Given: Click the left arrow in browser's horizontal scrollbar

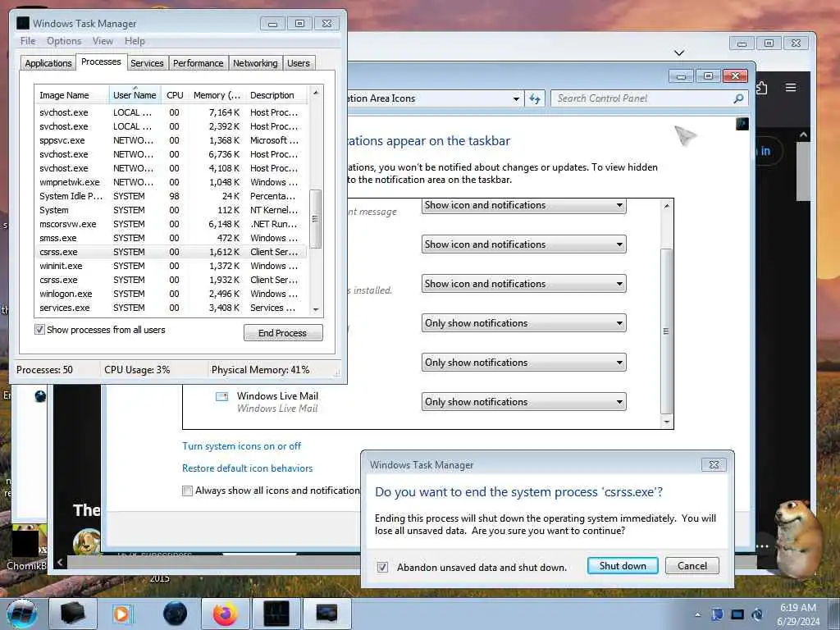Looking at the screenshot, I should (60, 563).
